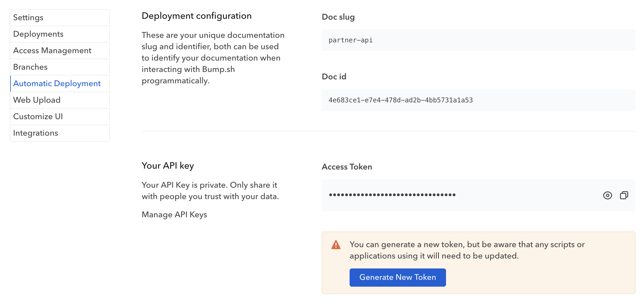Click the new token warning message text
Screen dimensions: 644x306
coord(467,250)
